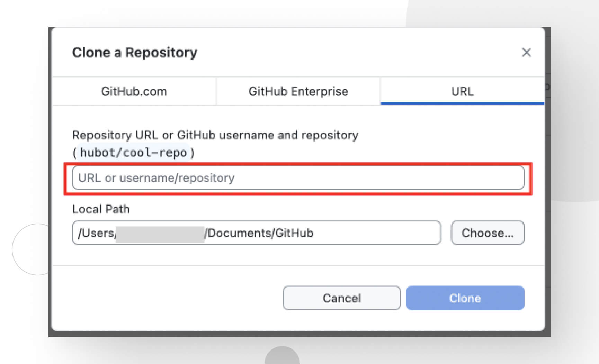Focus the URL or username/repository field

pyautogui.click(x=298, y=178)
